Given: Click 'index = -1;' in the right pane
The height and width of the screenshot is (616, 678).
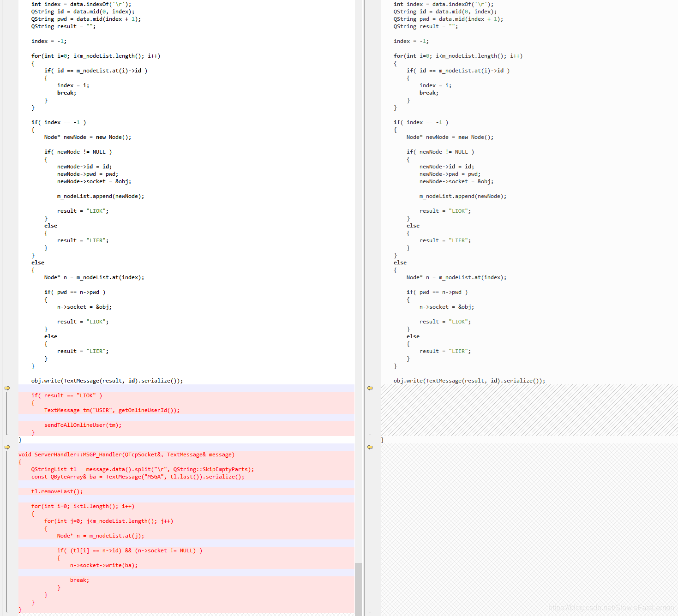Looking at the screenshot, I should point(411,41).
